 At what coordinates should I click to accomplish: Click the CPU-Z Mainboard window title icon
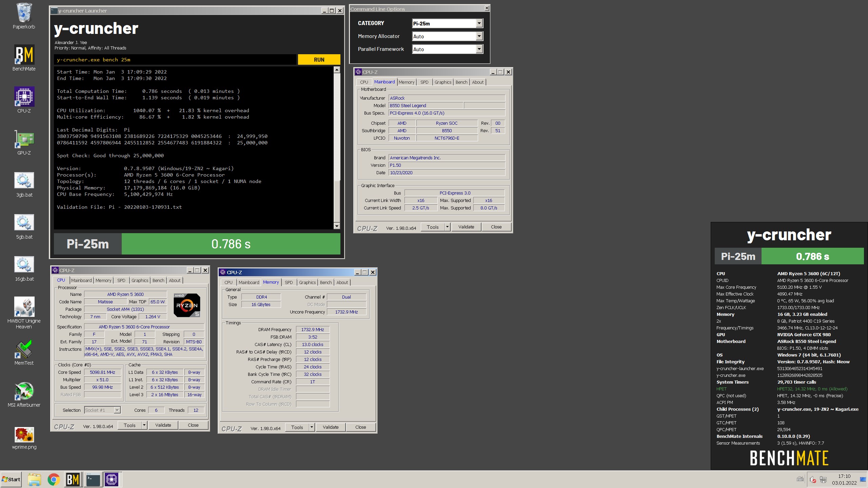pyautogui.click(x=358, y=72)
